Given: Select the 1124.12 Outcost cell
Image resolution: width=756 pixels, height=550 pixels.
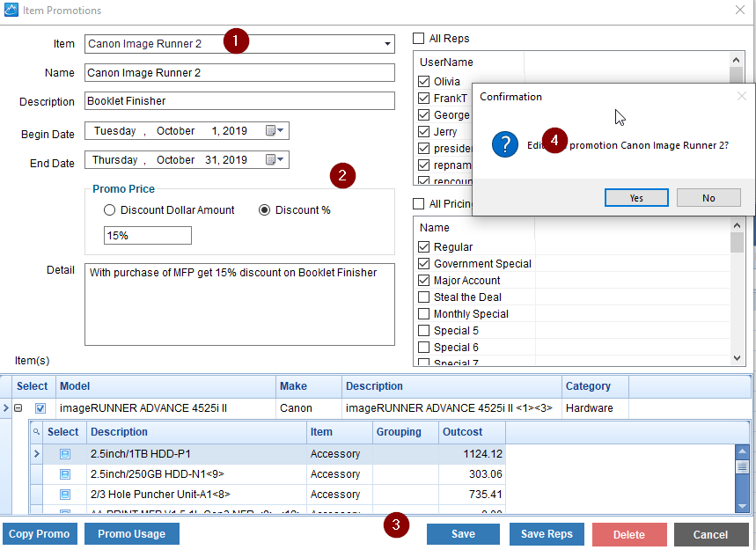Looking at the screenshot, I should coord(472,454).
